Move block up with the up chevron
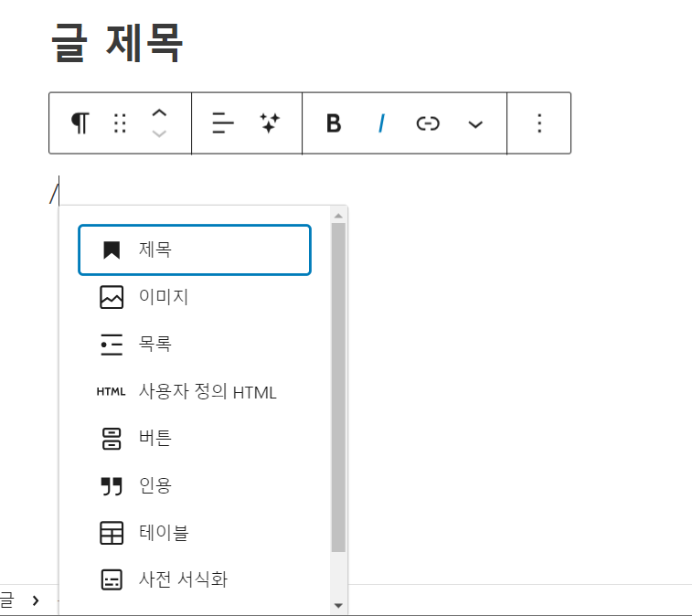Screen dimensions: 692x616 [x=159, y=113]
